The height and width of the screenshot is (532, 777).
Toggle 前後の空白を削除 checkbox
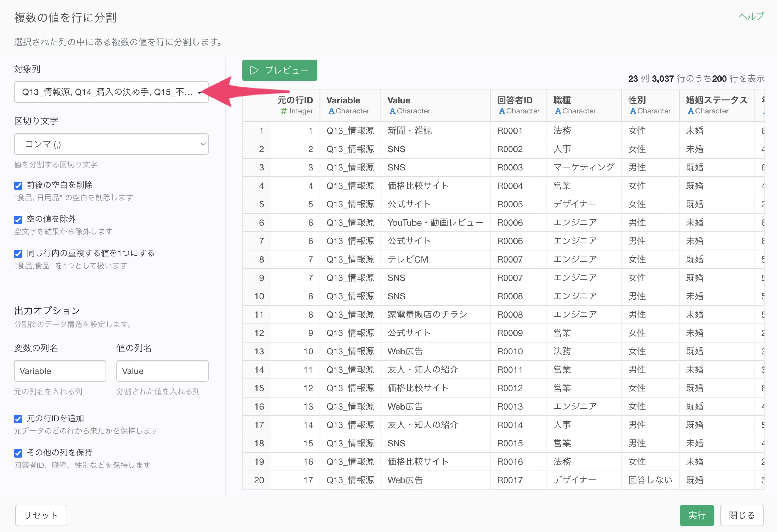(18, 186)
